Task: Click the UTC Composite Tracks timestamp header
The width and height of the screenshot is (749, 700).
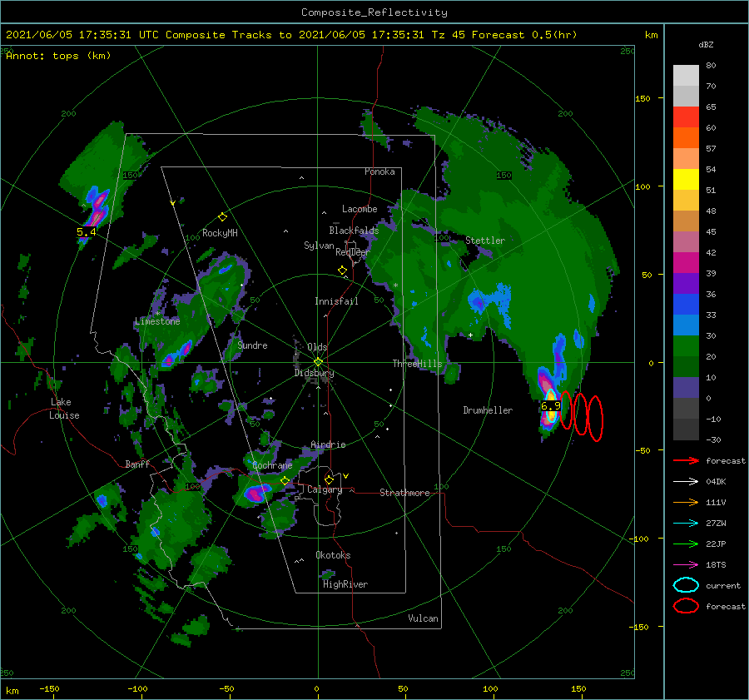Action: (x=291, y=35)
